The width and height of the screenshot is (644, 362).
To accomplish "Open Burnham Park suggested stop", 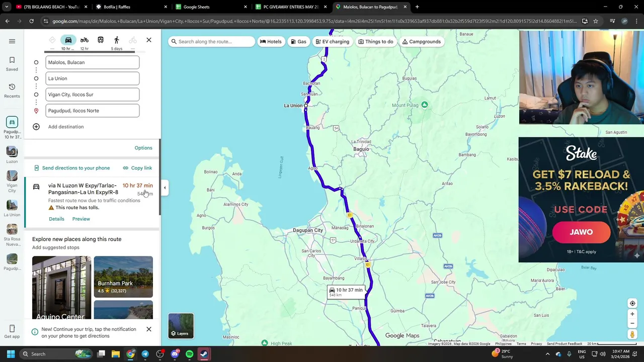I will pos(123,277).
